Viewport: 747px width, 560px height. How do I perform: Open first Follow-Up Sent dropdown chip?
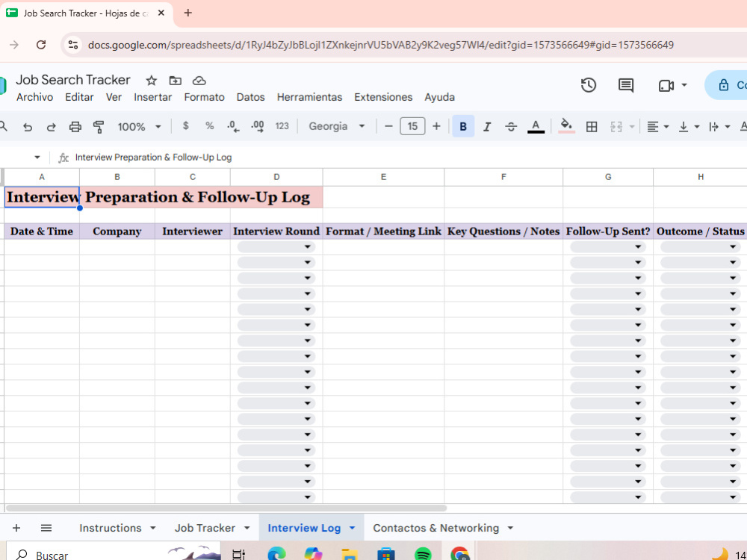click(608, 246)
